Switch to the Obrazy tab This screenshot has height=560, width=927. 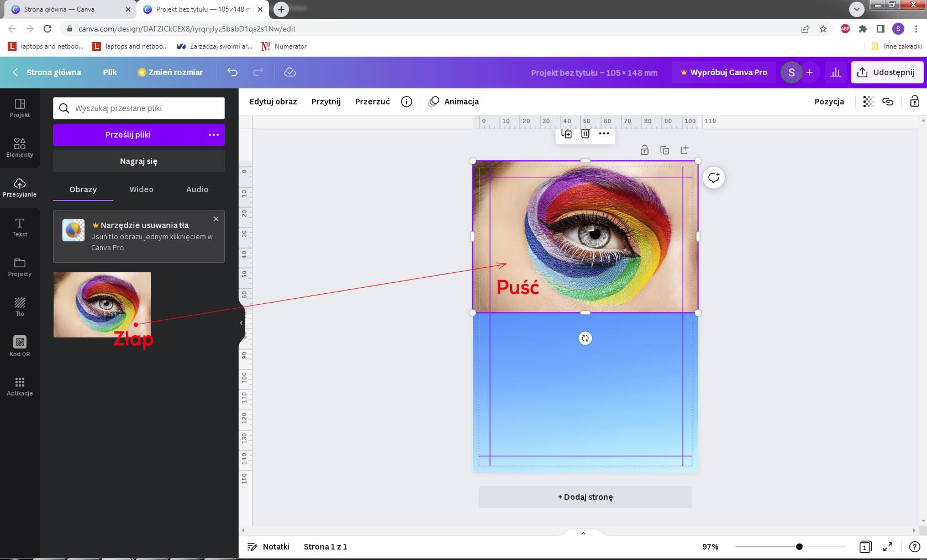[83, 189]
